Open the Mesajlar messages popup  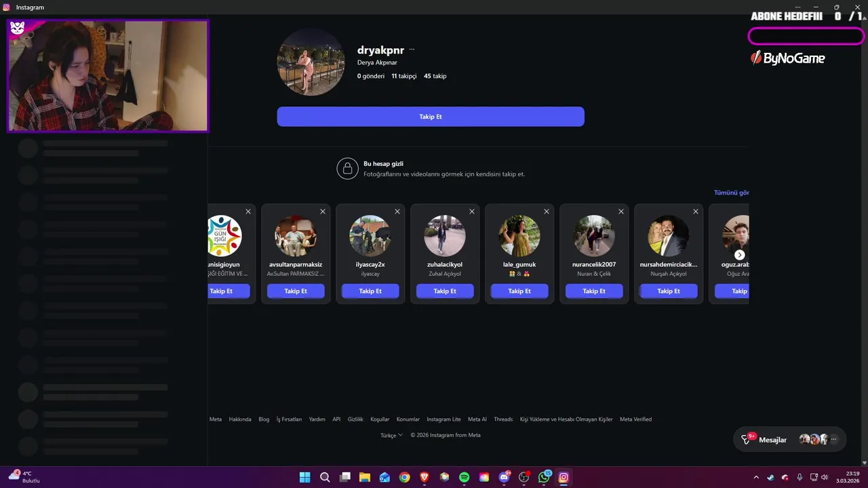tap(790, 439)
